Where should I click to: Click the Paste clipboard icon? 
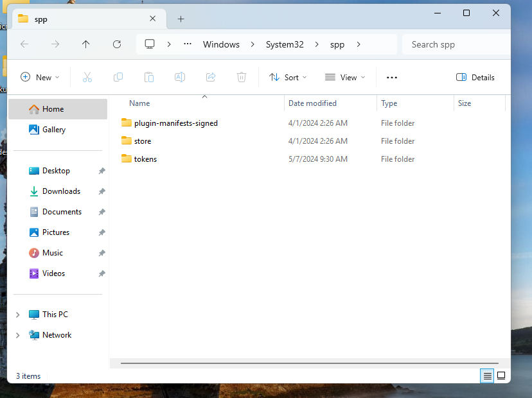pyautogui.click(x=149, y=77)
